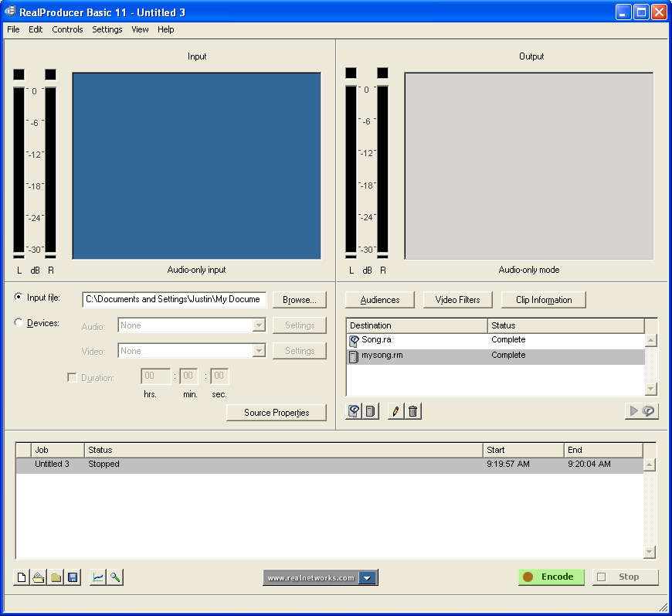672x616 pixels.
Task: Open the Settings menu
Action: (x=107, y=29)
